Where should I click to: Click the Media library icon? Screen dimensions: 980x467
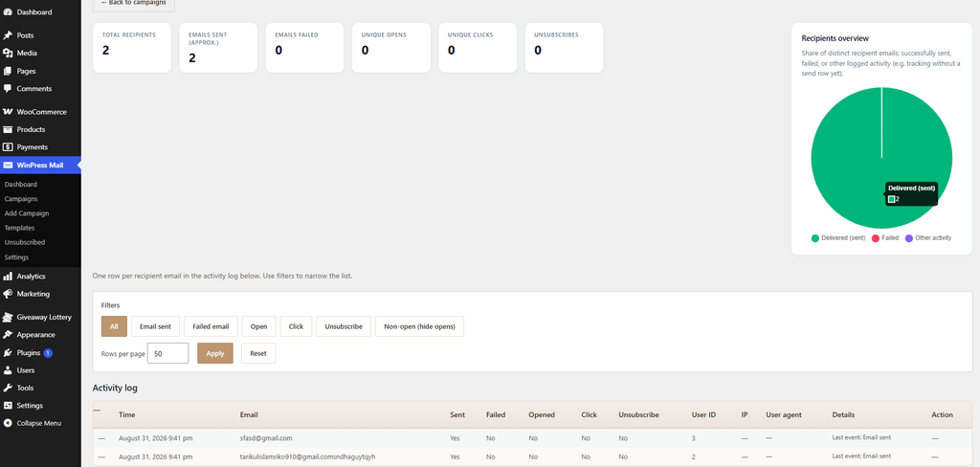8,54
